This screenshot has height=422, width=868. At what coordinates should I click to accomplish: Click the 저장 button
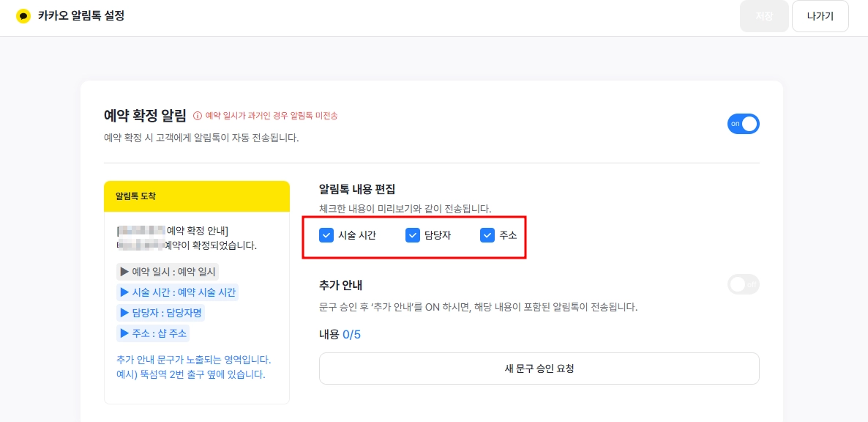(764, 16)
